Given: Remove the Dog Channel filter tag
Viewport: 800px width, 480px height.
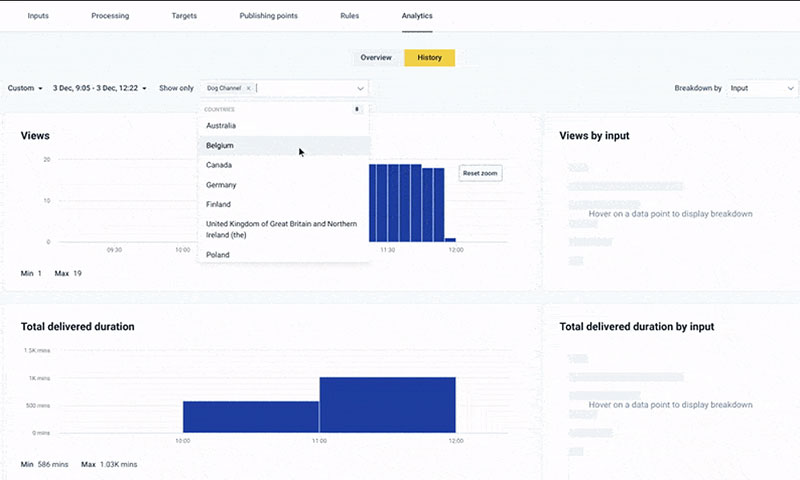Looking at the screenshot, I should click(x=249, y=88).
